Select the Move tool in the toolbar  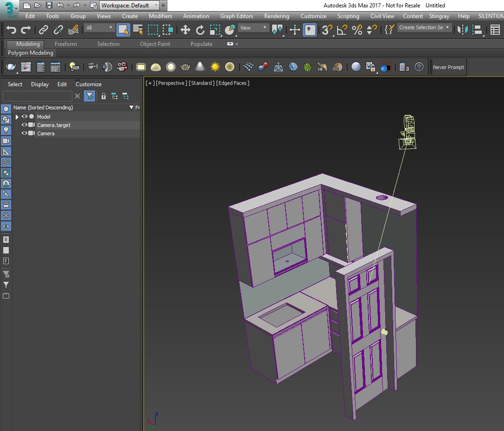185,30
